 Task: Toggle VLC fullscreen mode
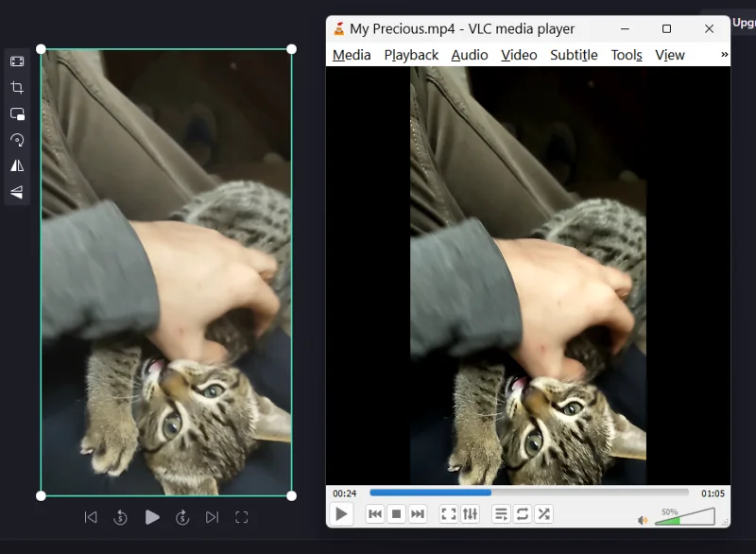[449, 514]
